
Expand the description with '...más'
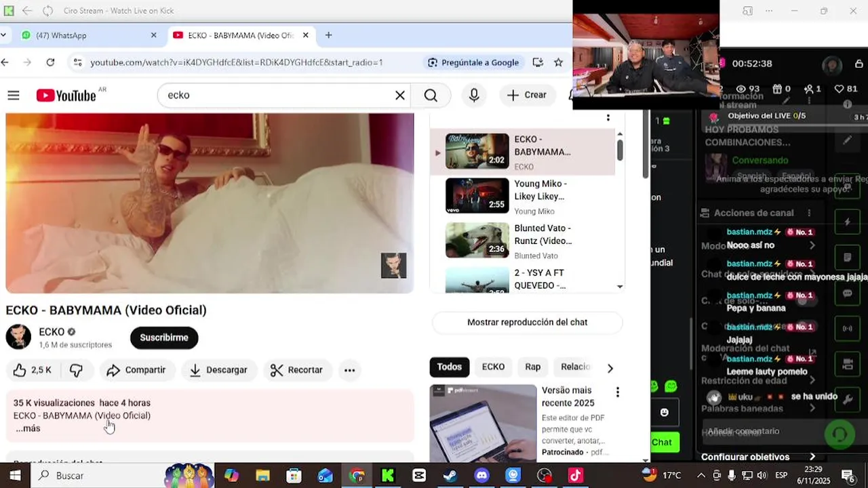pos(27,428)
